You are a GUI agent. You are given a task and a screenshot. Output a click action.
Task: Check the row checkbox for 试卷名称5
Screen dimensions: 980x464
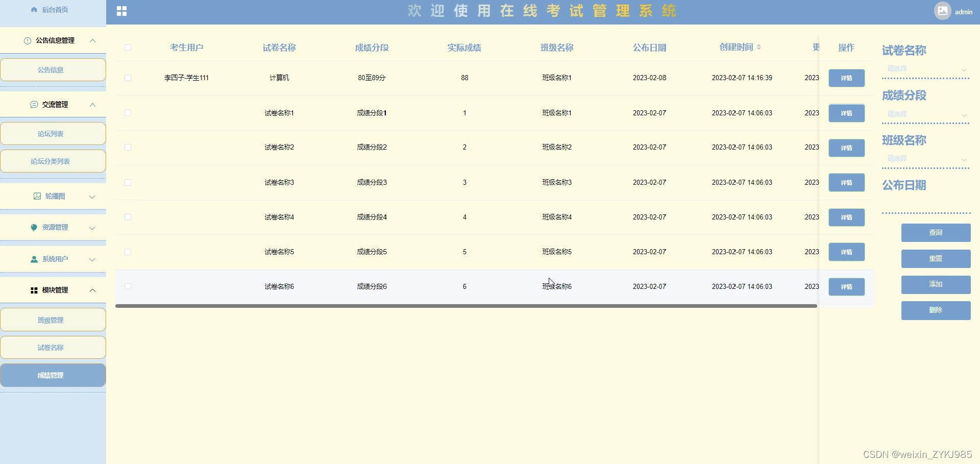coord(128,252)
